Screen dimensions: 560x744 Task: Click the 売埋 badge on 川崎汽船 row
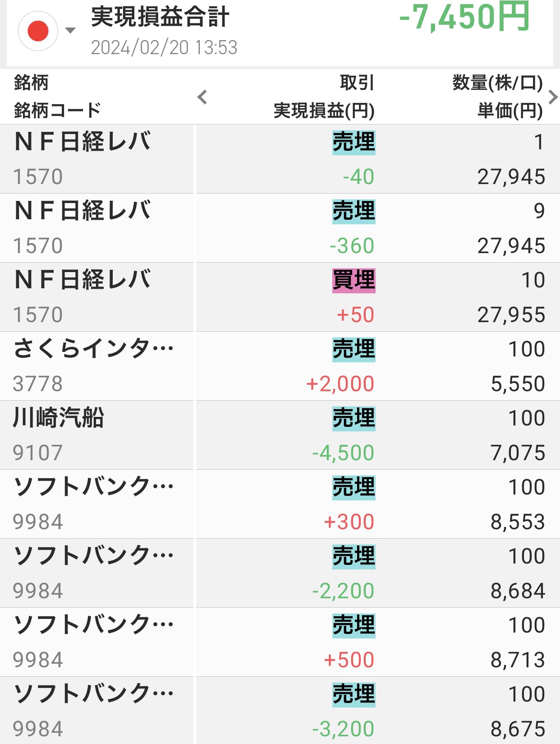tap(353, 418)
